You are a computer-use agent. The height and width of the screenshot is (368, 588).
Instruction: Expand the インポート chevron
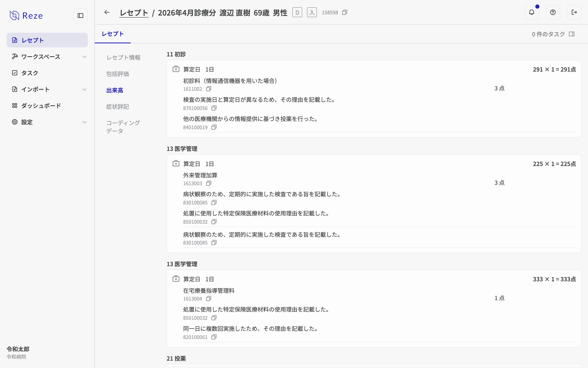[85, 89]
